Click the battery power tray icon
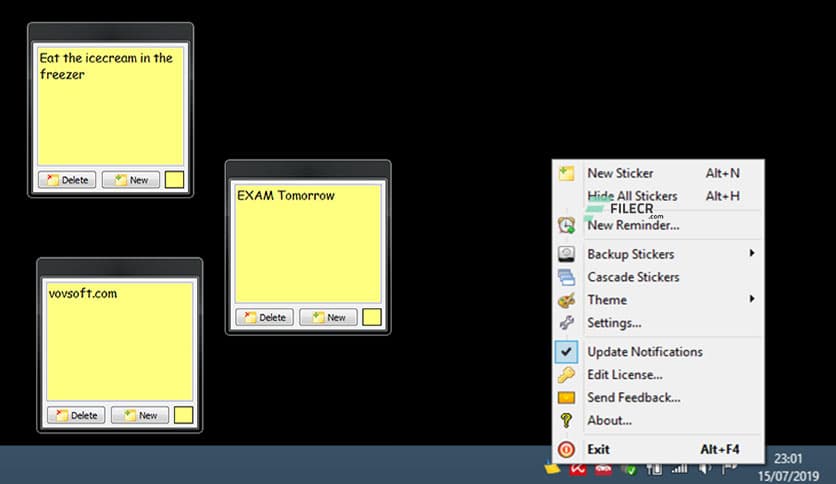836x484 pixels. pos(654,469)
